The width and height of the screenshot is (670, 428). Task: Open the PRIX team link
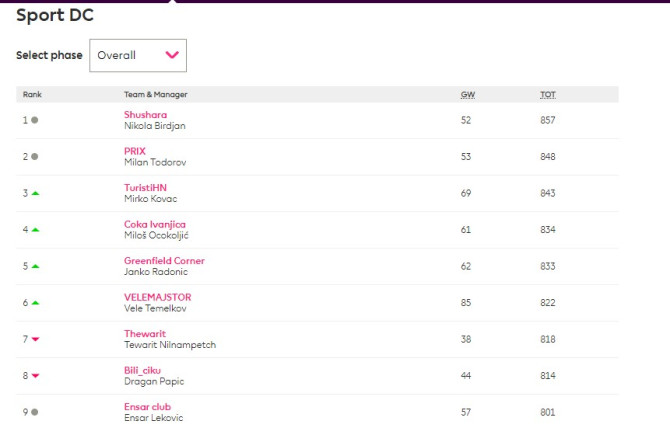tap(135, 151)
